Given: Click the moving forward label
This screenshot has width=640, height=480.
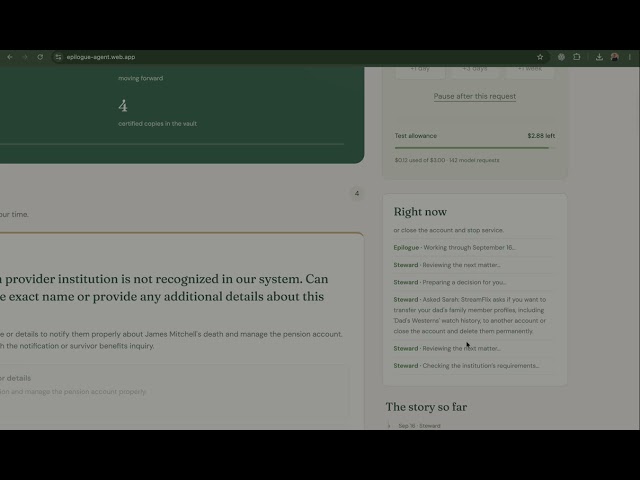Looking at the screenshot, I should (140, 78).
